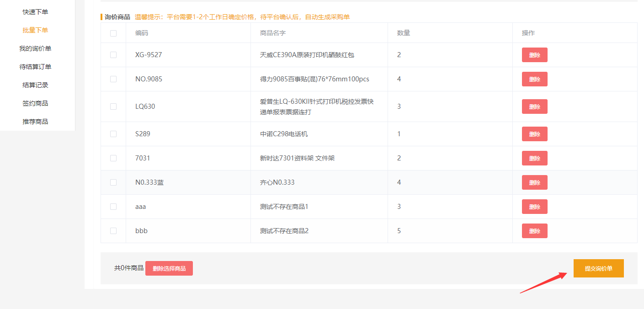Click 提交询价单 submit button
This screenshot has width=644, height=309.
click(x=598, y=268)
